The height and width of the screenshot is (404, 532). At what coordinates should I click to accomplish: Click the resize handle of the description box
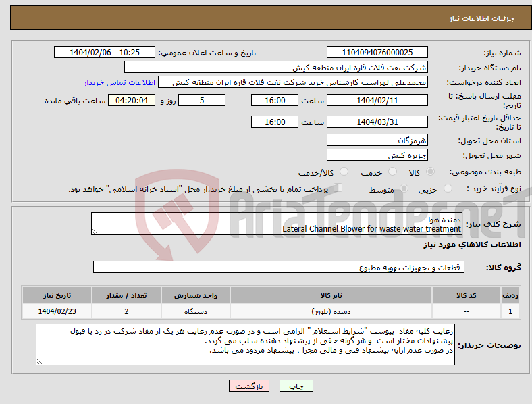click(95, 232)
